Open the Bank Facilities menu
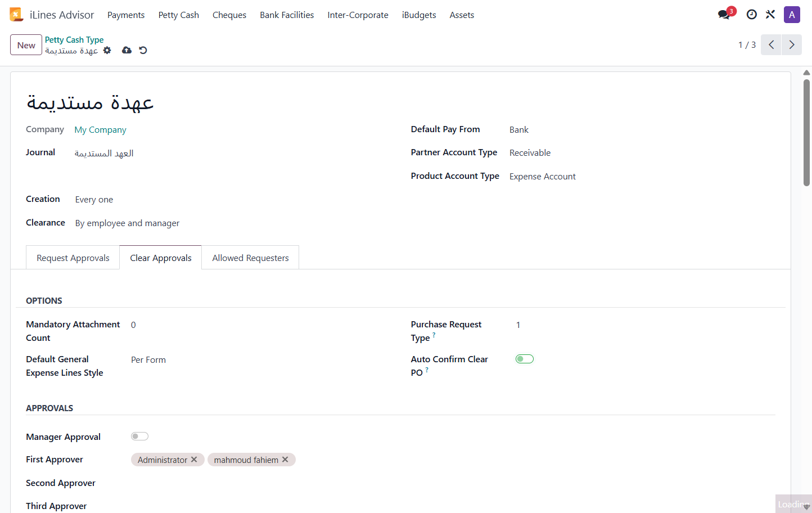The image size is (812, 513). (287, 15)
